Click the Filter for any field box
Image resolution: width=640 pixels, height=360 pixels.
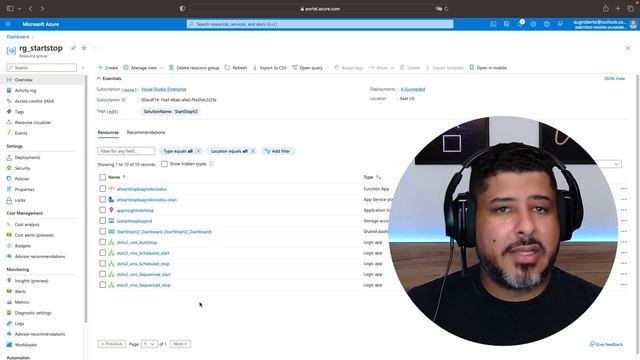[126, 151]
